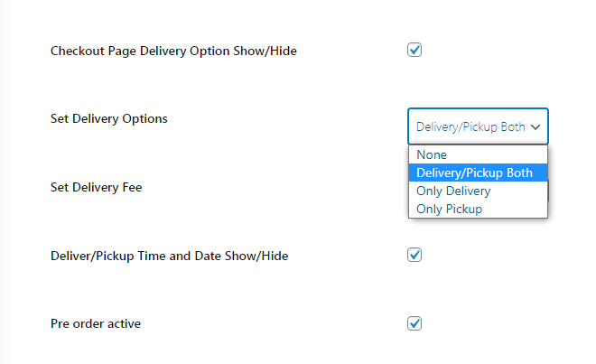Viewport: 596px width, 364px height.
Task: Open the Set Delivery Options select box
Action: click(477, 127)
